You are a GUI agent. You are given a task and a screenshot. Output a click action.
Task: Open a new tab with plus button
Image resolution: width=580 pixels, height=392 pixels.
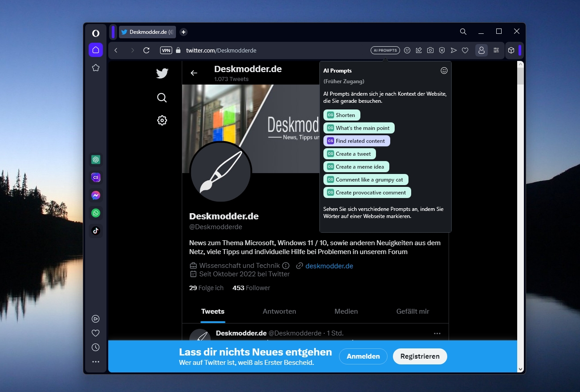click(x=184, y=32)
